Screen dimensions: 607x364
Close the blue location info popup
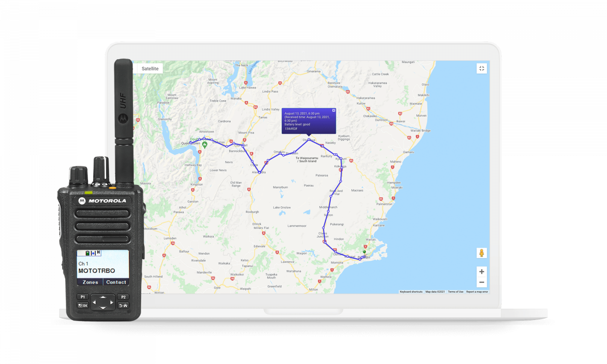[x=334, y=110]
